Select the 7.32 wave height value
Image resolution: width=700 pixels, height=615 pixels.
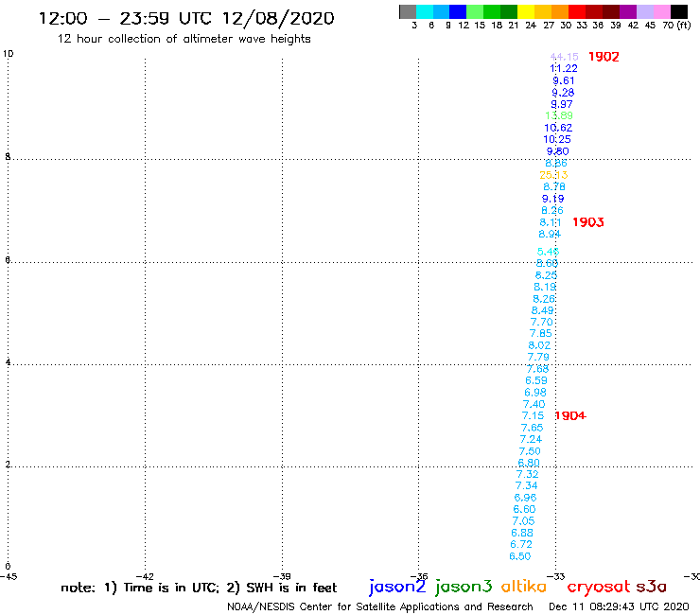click(528, 474)
